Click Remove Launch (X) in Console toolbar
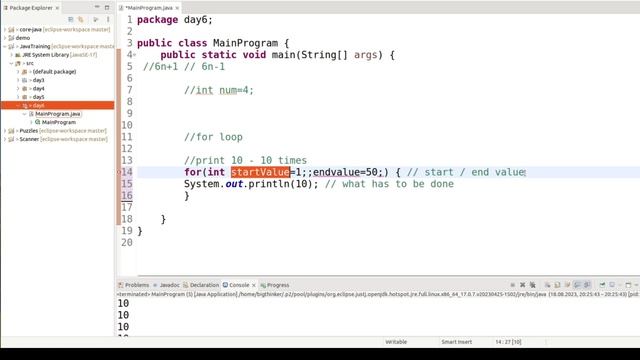The image size is (640, 360). coord(522,285)
